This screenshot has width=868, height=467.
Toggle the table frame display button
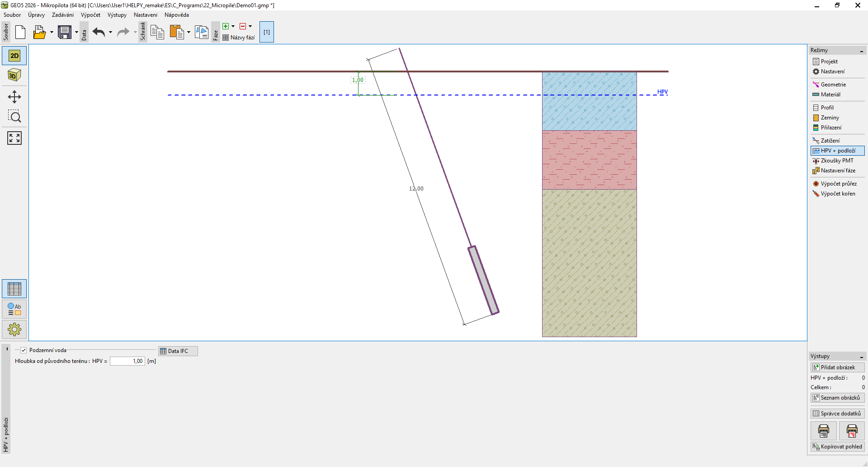click(14, 289)
